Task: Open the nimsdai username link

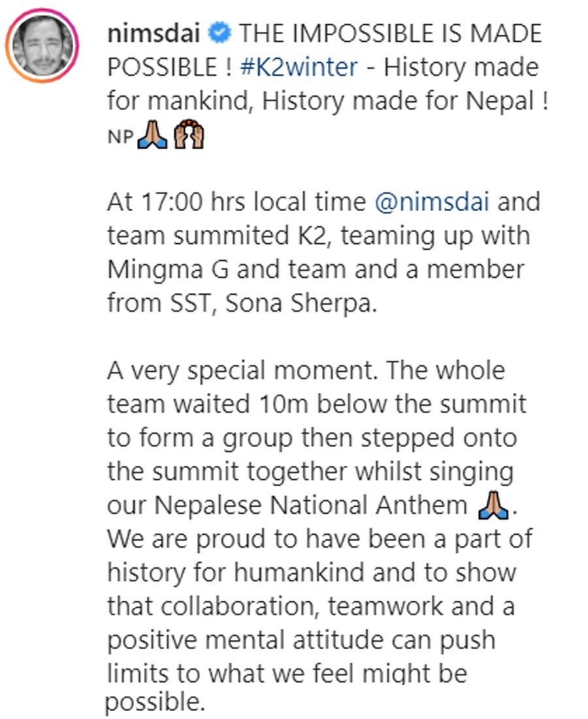Action: point(154,33)
